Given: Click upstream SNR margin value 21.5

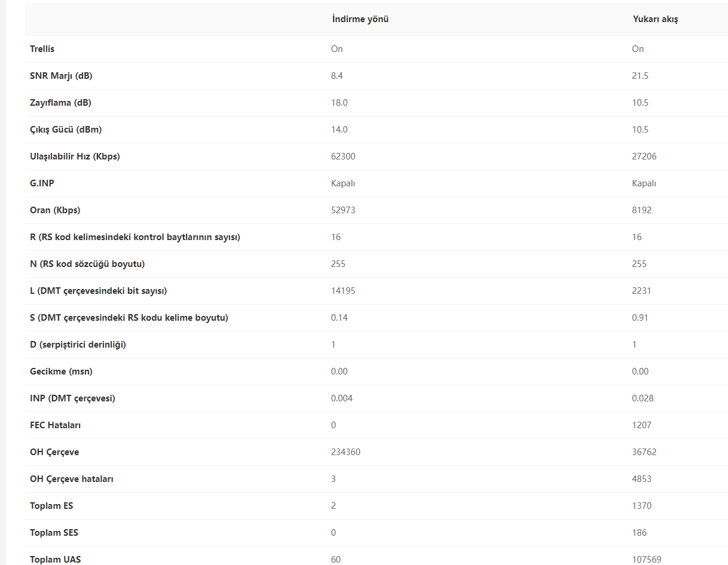Looking at the screenshot, I should [640, 76].
